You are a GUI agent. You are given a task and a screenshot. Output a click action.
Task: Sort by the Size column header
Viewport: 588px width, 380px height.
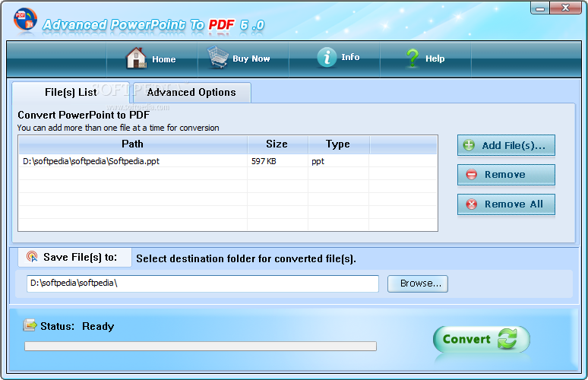tap(277, 144)
